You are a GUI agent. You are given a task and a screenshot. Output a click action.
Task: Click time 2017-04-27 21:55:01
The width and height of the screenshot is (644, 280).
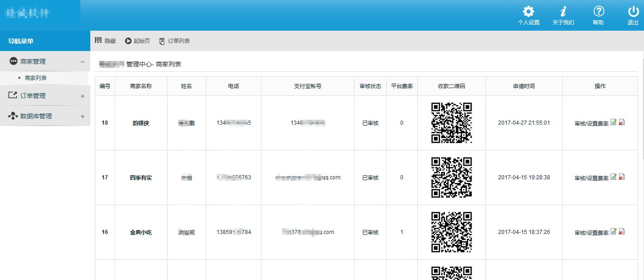point(524,123)
